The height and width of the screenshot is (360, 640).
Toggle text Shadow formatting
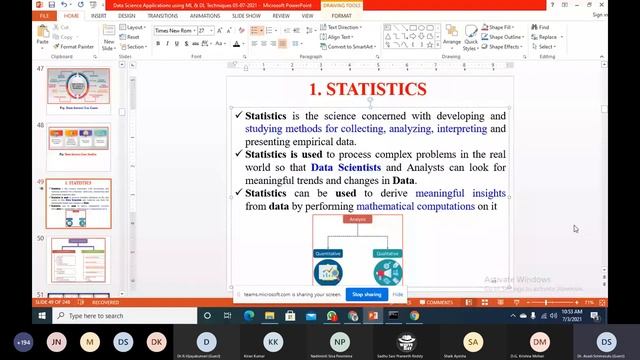pos(186,44)
